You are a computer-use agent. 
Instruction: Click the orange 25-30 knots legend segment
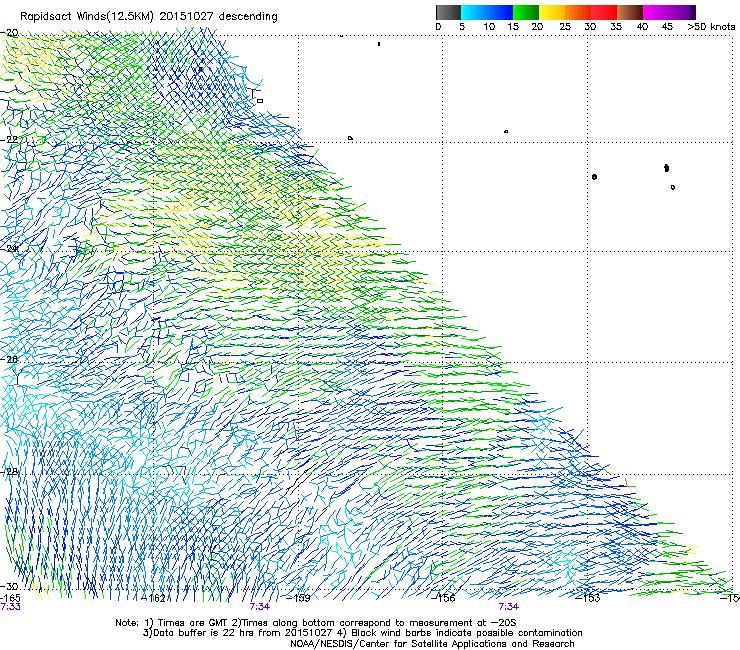coord(578,12)
